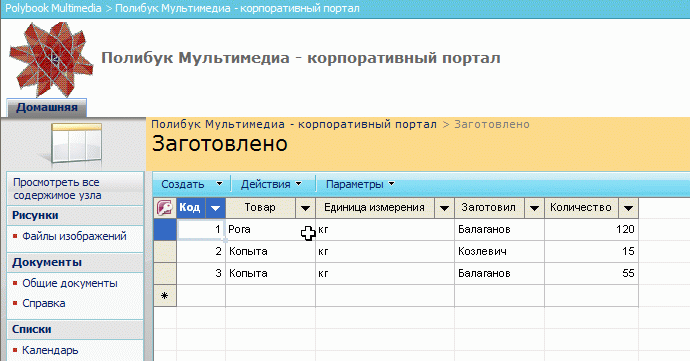Select the row selector for row 3
The width and height of the screenshot is (690, 361).
tap(165, 273)
